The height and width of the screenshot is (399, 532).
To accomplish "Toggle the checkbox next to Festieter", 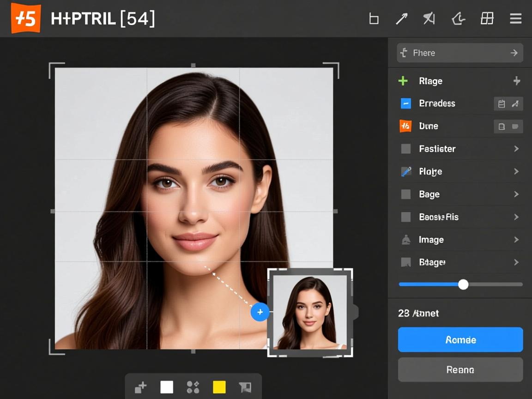I will tap(406, 149).
